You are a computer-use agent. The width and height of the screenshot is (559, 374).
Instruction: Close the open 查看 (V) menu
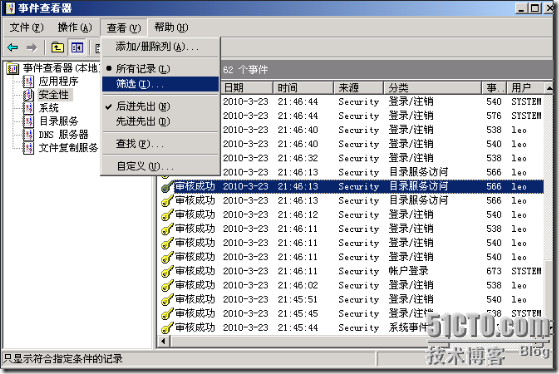pos(124,27)
